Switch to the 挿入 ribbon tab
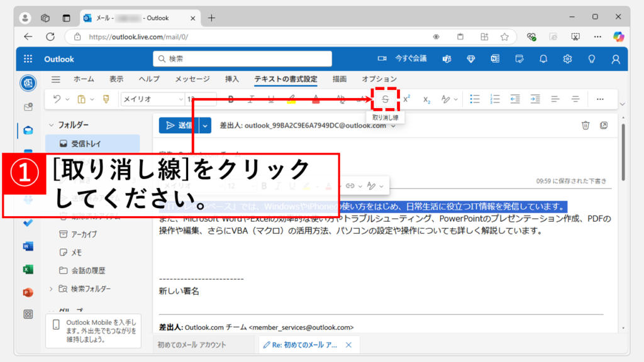 tap(232, 79)
